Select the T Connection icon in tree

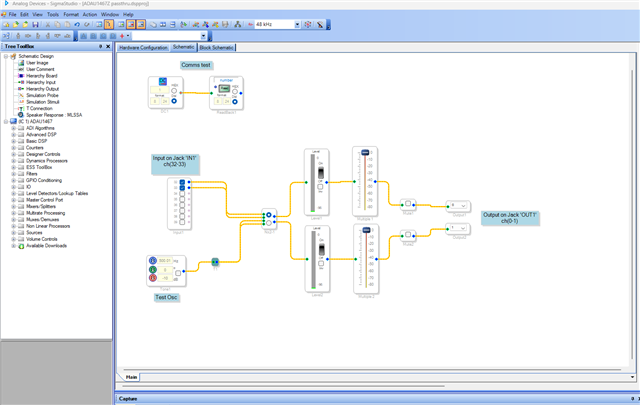pos(21,109)
